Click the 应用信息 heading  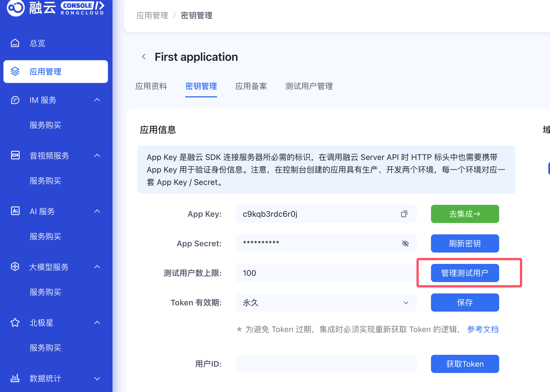(158, 130)
